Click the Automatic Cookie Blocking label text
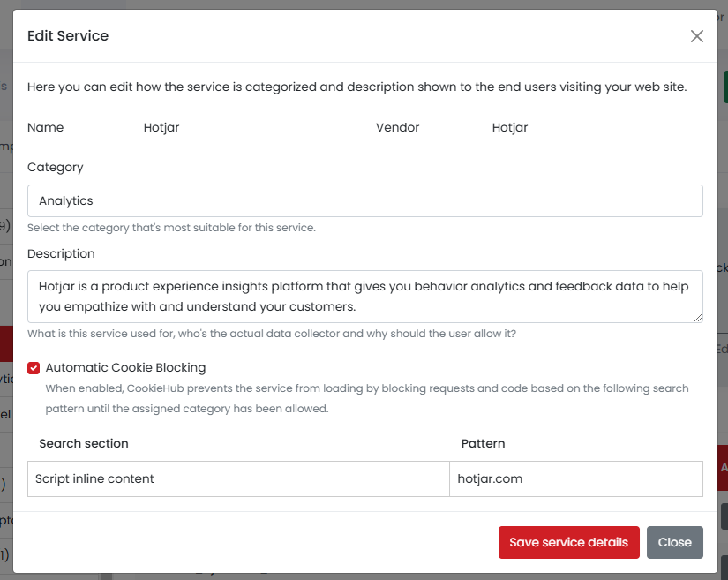Image resolution: width=728 pixels, height=580 pixels. 125,368
